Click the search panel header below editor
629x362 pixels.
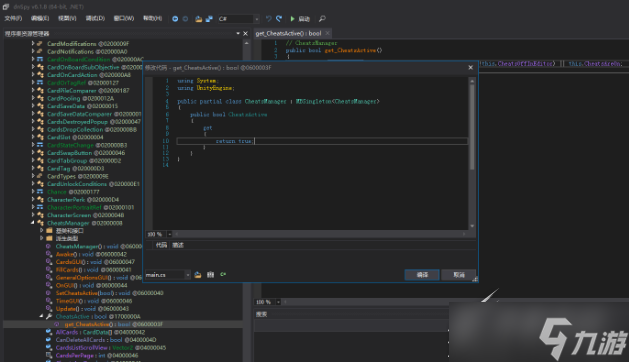pyautogui.click(x=262, y=314)
